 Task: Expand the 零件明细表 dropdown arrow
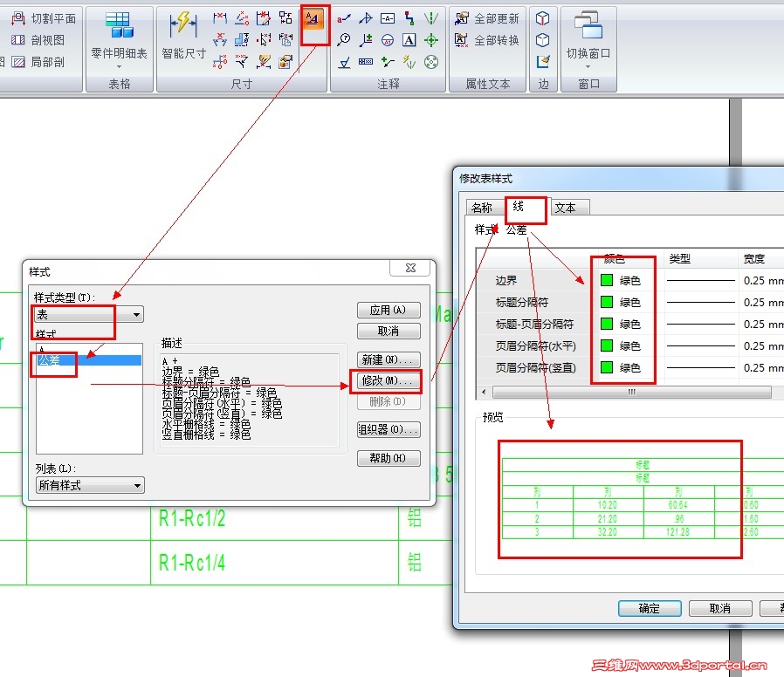pos(119,66)
